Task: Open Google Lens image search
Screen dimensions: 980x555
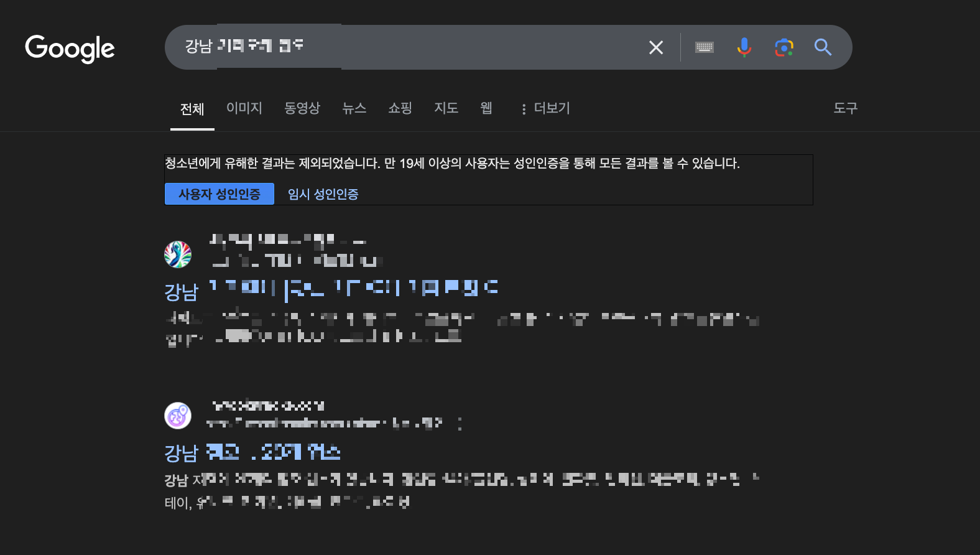Action: (784, 47)
